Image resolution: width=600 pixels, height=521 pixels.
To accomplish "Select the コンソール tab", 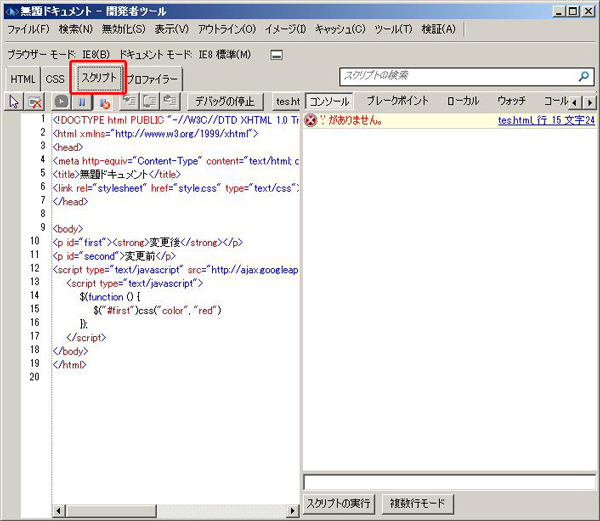I will coord(329,102).
